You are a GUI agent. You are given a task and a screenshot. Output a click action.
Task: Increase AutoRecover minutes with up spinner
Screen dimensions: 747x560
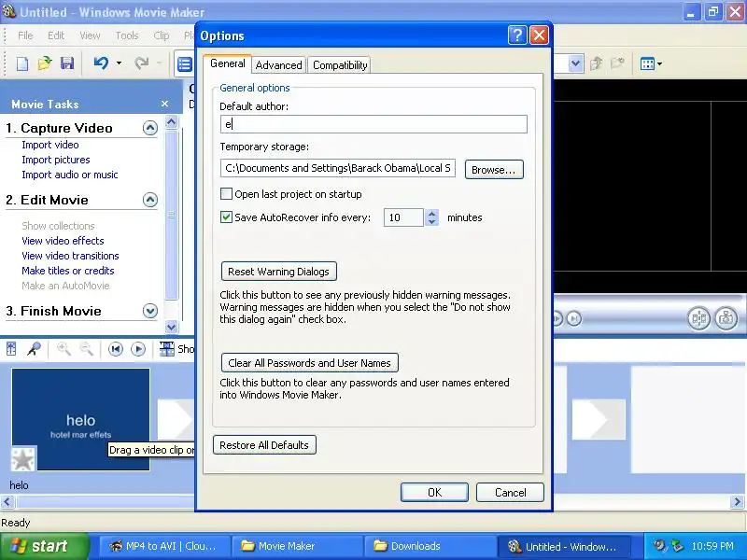pos(431,214)
